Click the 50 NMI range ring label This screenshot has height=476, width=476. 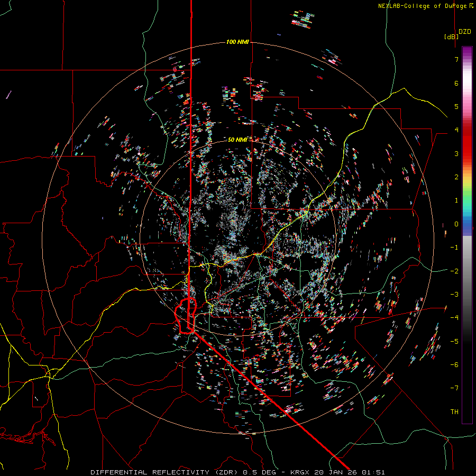237,140
